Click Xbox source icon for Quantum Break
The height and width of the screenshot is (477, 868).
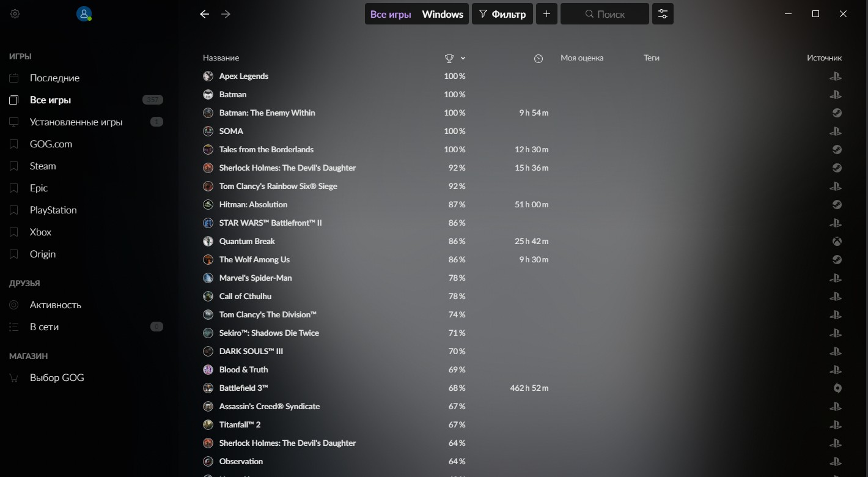coord(837,242)
